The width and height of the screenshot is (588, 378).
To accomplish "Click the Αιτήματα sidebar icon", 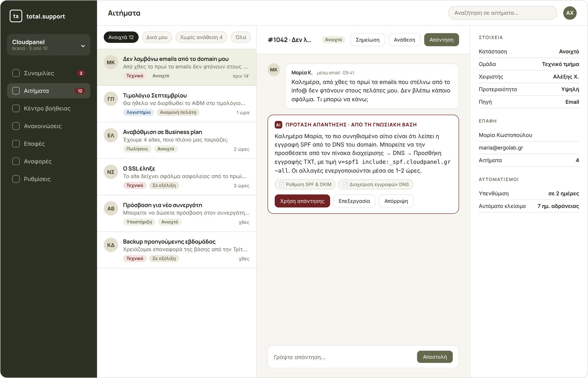I will pos(16,91).
